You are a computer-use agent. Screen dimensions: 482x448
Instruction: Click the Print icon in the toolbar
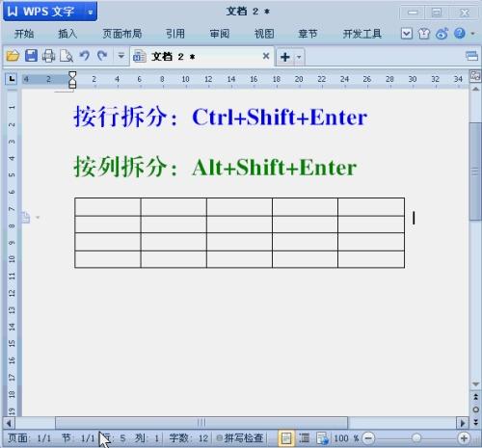(48, 56)
